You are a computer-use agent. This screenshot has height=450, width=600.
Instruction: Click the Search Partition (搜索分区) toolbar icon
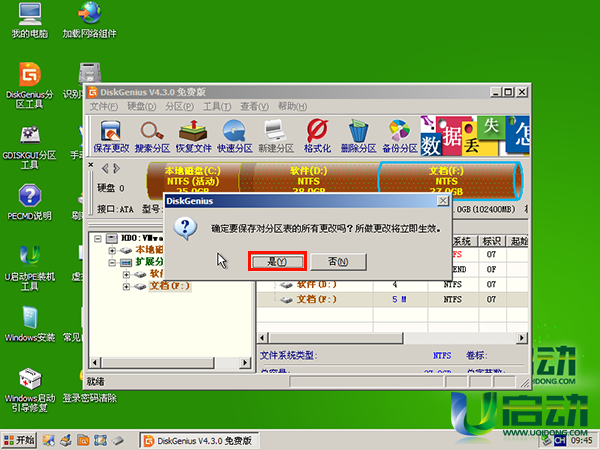tap(152, 135)
